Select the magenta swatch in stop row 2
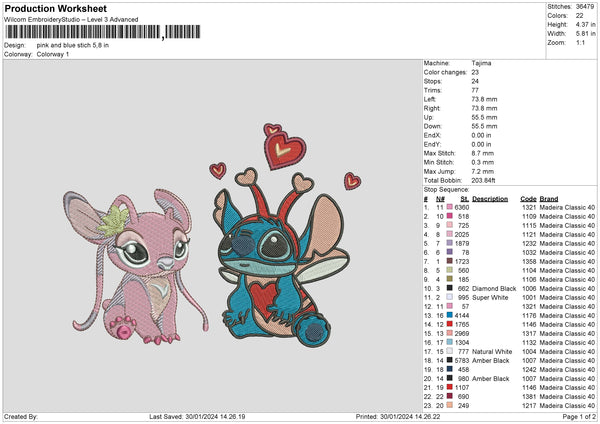Image resolution: width=600 pixels, height=424 pixels. pyautogui.click(x=450, y=216)
